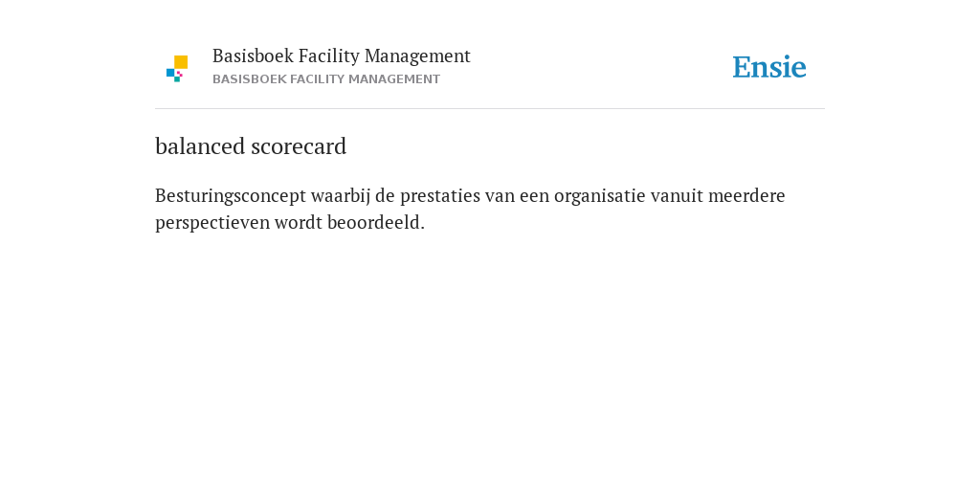Click the word perspectieven in the definition
980x490 pixels.
(x=212, y=223)
